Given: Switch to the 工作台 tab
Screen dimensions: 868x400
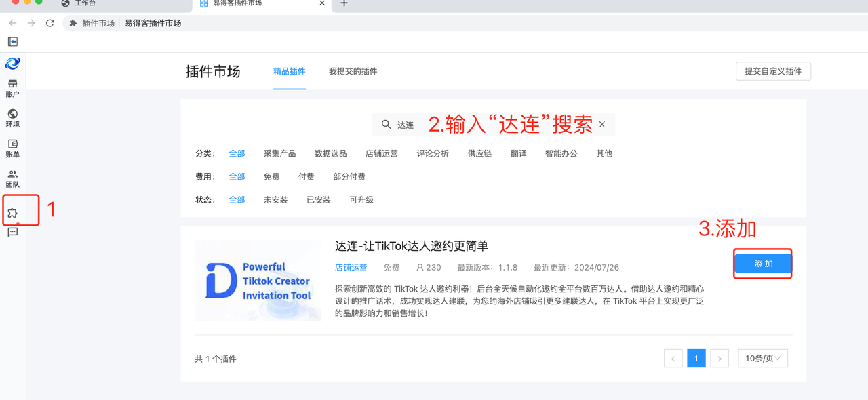Looking at the screenshot, I should (85, 3).
